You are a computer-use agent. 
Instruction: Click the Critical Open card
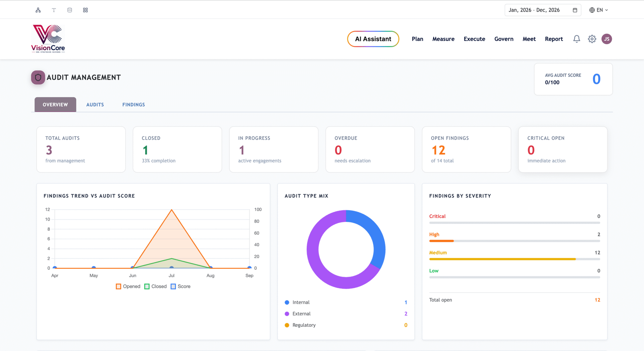(563, 150)
